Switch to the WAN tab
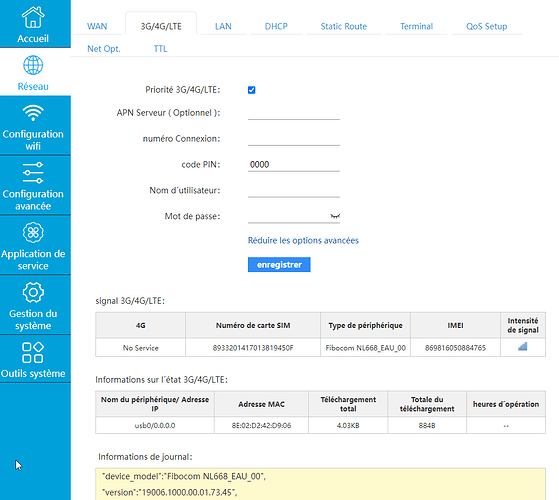This screenshot has height=500, width=559. coord(97,26)
